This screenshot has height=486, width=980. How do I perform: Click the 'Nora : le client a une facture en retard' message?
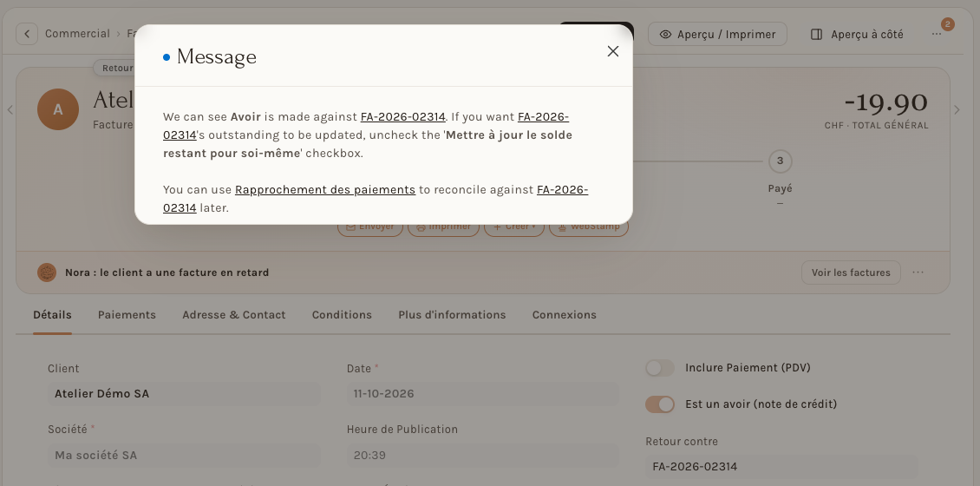click(167, 273)
